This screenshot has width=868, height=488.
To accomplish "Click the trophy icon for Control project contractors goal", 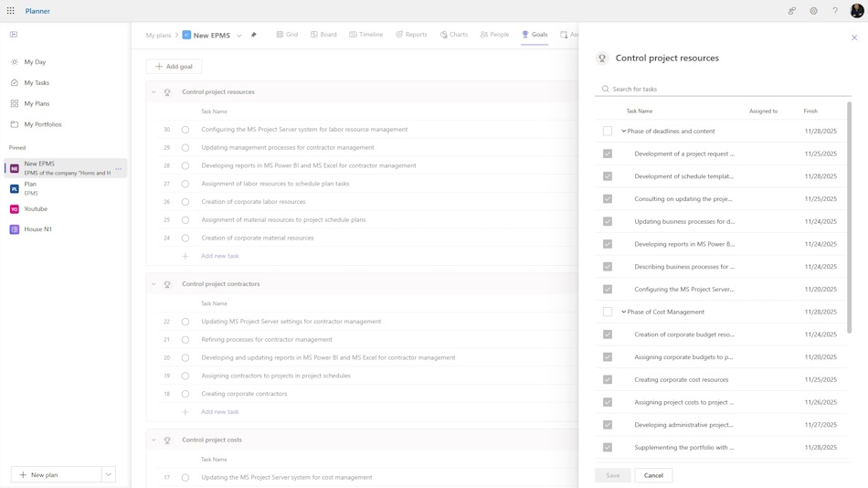I will [167, 284].
